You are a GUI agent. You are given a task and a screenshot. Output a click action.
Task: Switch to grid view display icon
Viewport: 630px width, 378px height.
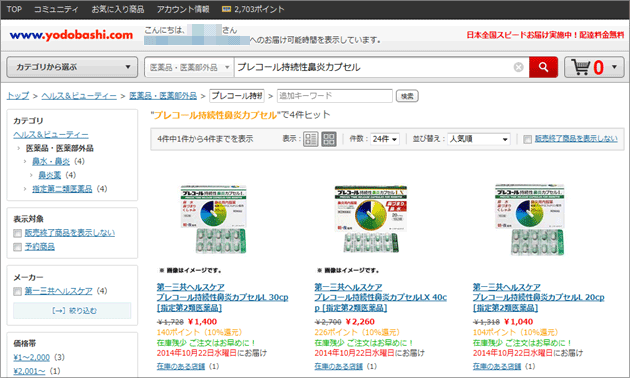(329, 139)
